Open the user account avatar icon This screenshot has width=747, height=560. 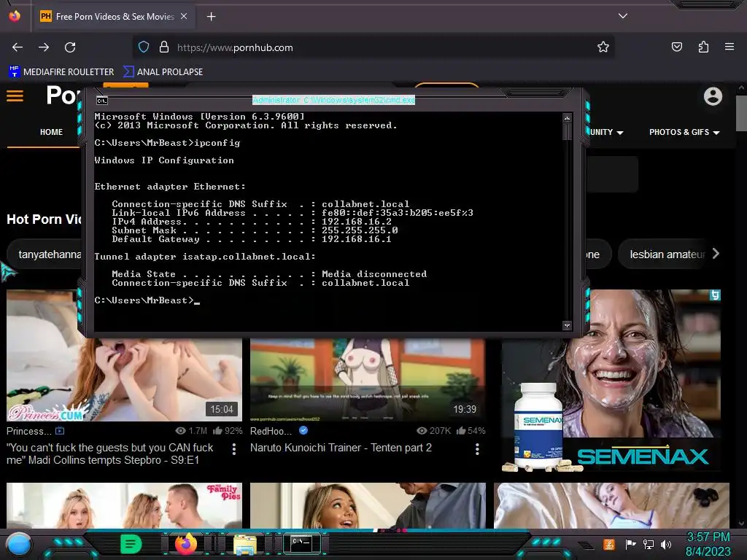(713, 96)
